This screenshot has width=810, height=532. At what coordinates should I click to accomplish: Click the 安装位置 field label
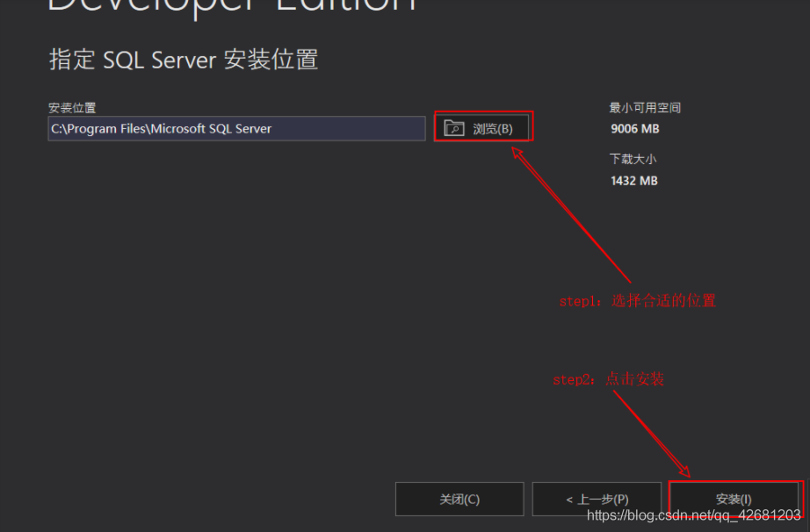(72, 108)
